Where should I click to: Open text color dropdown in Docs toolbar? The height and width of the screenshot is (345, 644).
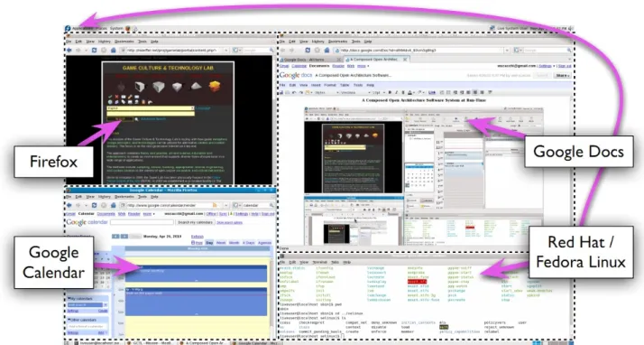pyautogui.click(x=411, y=92)
